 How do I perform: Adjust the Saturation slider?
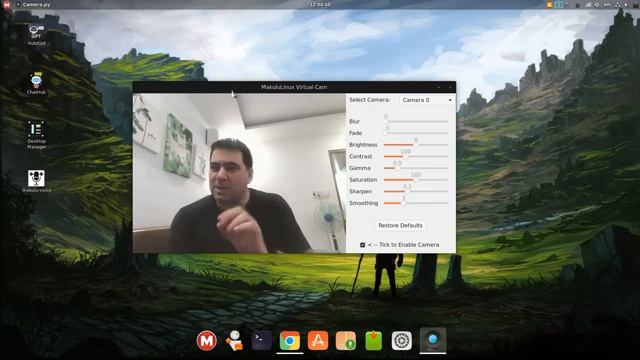tap(416, 180)
